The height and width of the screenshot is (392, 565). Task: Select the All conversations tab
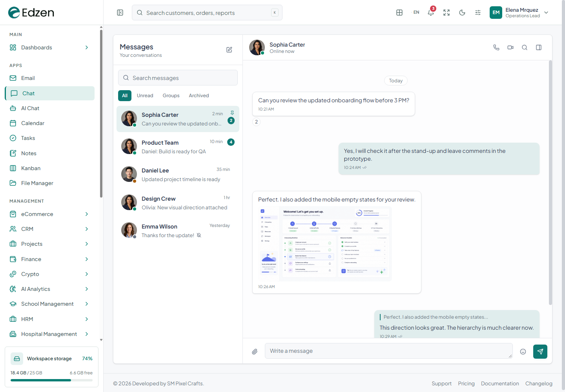point(125,96)
